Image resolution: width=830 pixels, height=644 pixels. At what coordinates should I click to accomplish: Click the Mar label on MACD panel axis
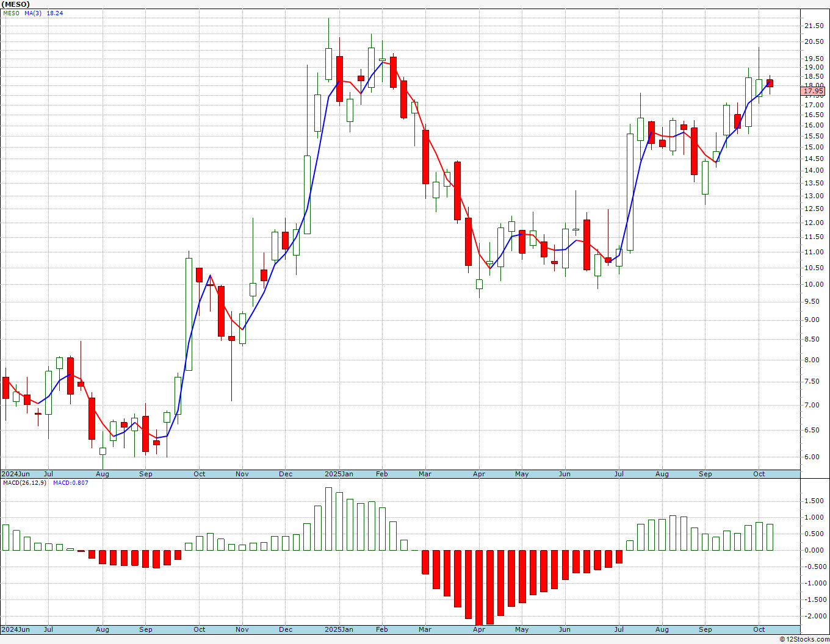425,629
